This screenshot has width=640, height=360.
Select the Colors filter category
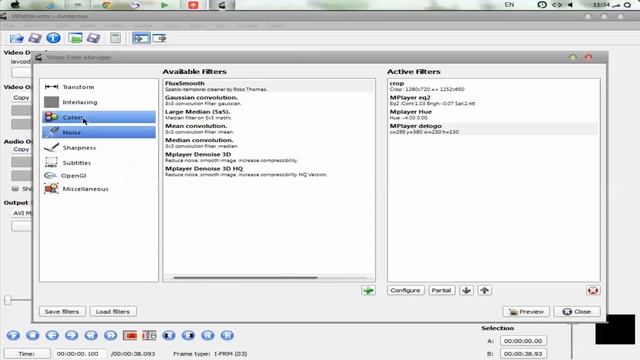pos(99,117)
